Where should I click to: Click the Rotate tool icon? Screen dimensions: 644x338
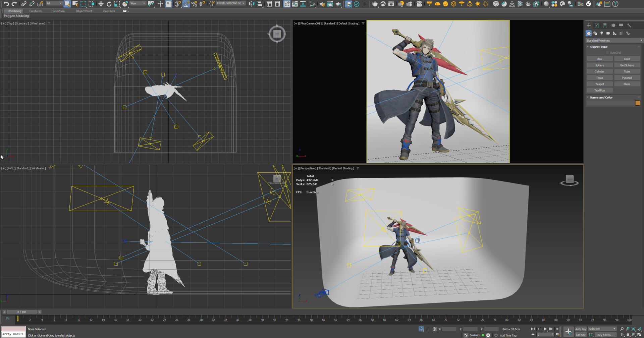pyautogui.click(x=109, y=4)
